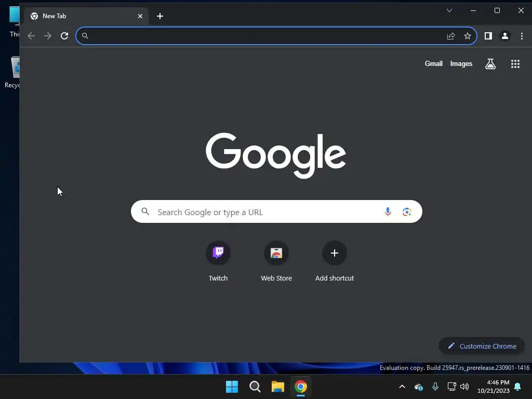Click the Google logo

[276, 155]
